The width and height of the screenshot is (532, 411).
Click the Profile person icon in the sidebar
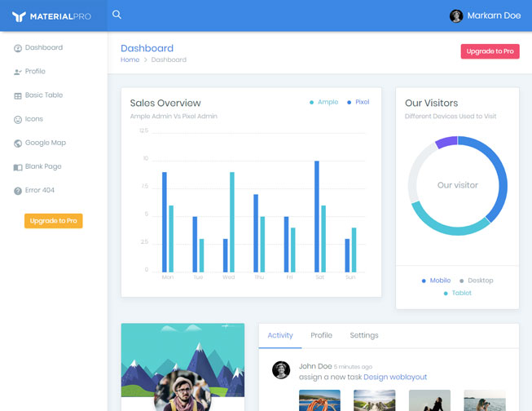click(18, 72)
